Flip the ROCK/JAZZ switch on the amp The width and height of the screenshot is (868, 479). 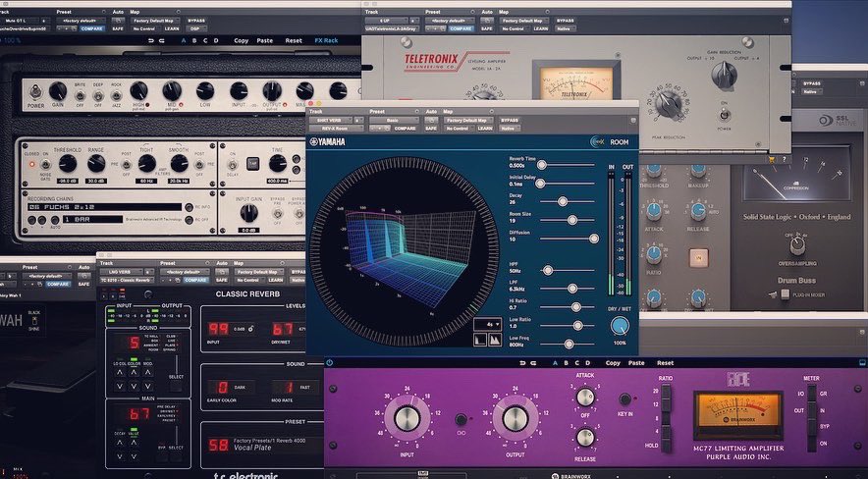coord(116,96)
